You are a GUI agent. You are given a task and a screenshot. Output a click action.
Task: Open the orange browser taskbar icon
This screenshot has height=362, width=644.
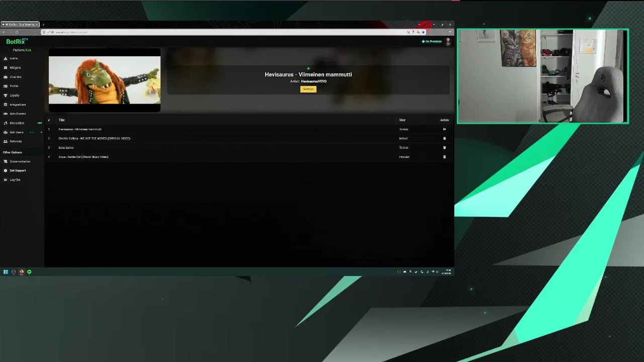[x=21, y=272]
